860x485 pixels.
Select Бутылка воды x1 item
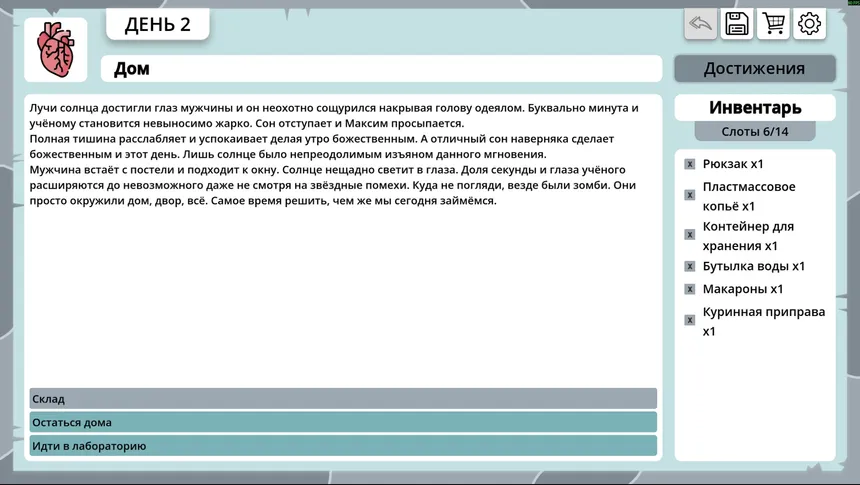tap(754, 267)
